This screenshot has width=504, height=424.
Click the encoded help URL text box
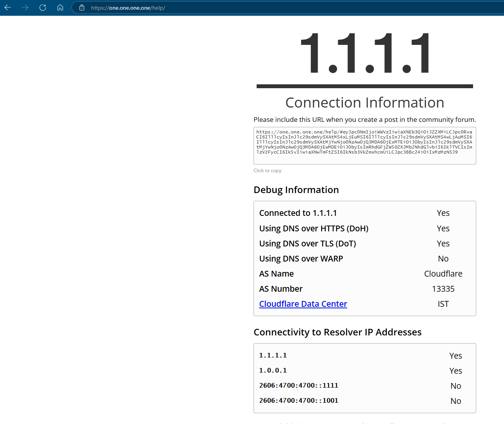point(365,145)
